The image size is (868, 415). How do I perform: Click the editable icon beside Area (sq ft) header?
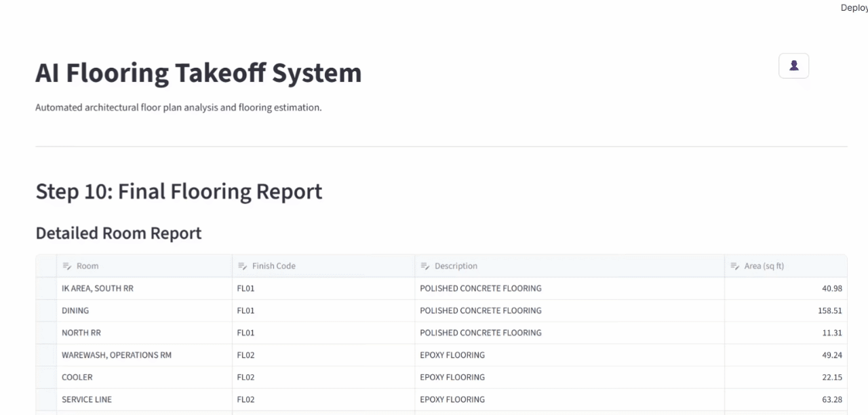tap(734, 266)
